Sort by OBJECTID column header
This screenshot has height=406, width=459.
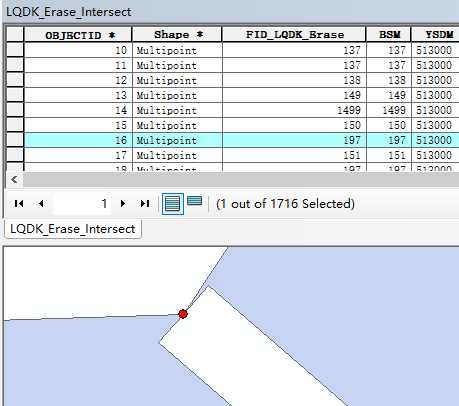point(78,34)
